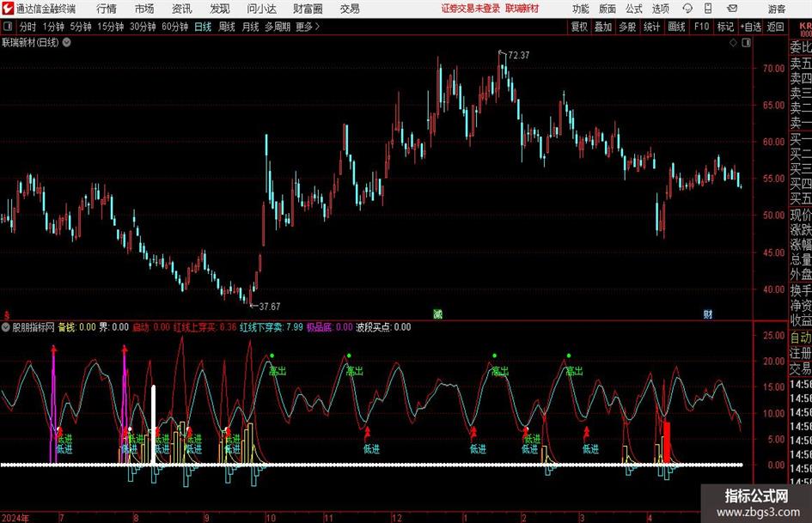Select the 日线 daily period tab
812x523 pixels.
(x=203, y=27)
